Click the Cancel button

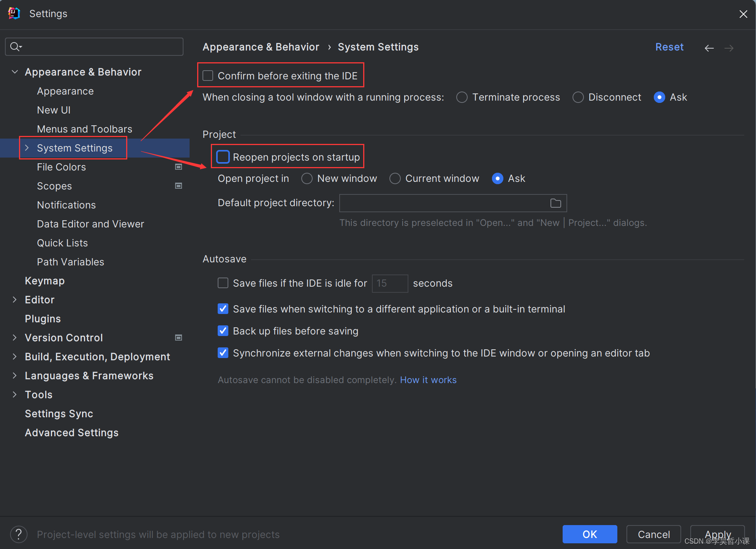653,534
